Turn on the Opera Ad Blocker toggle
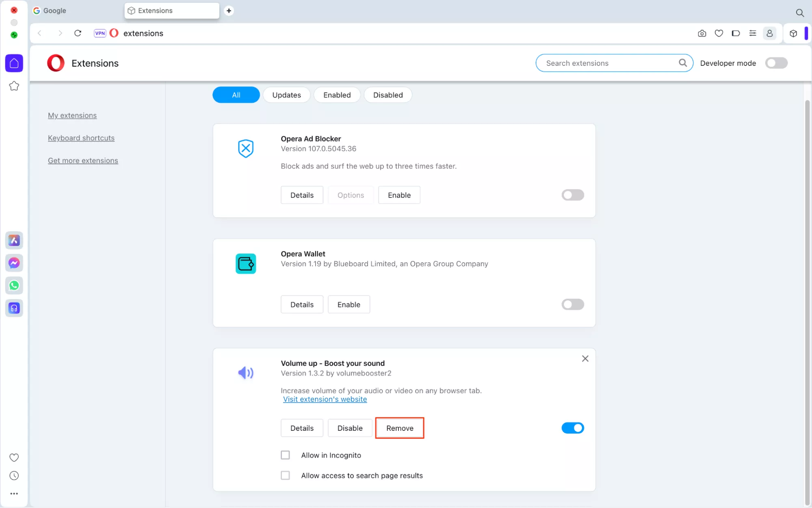Image resolution: width=812 pixels, height=508 pixels. pyautogui.click(x=573, y=195)
